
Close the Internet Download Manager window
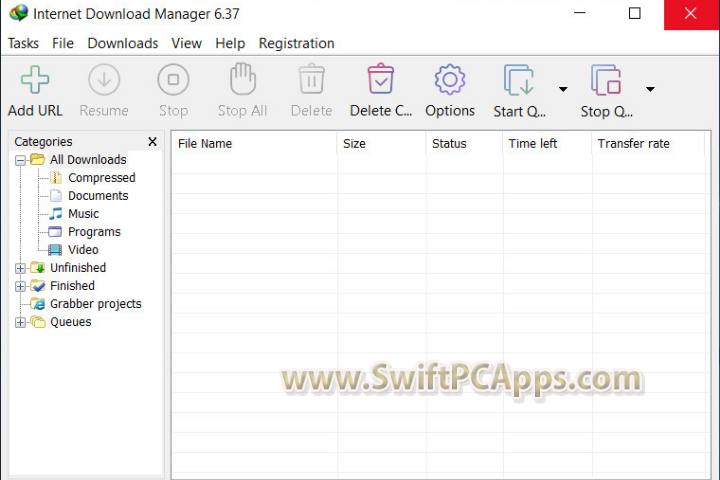tap(691, 14)
